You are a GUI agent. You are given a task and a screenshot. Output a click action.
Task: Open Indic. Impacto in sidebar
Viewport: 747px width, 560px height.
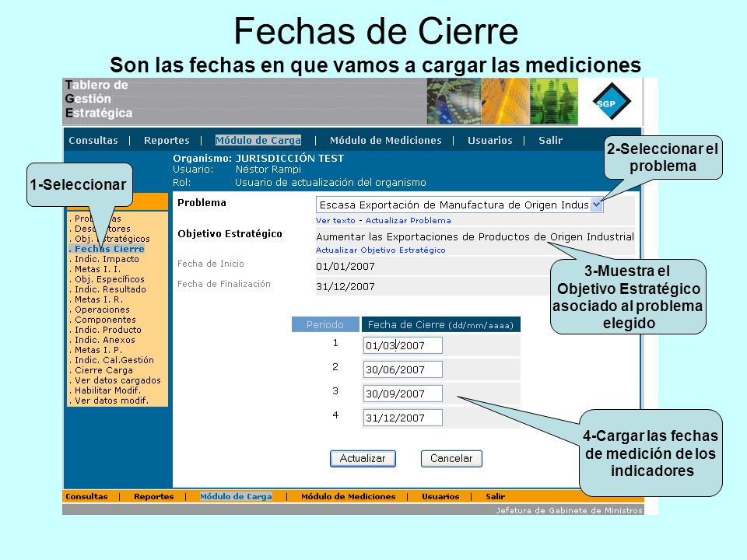107,259
